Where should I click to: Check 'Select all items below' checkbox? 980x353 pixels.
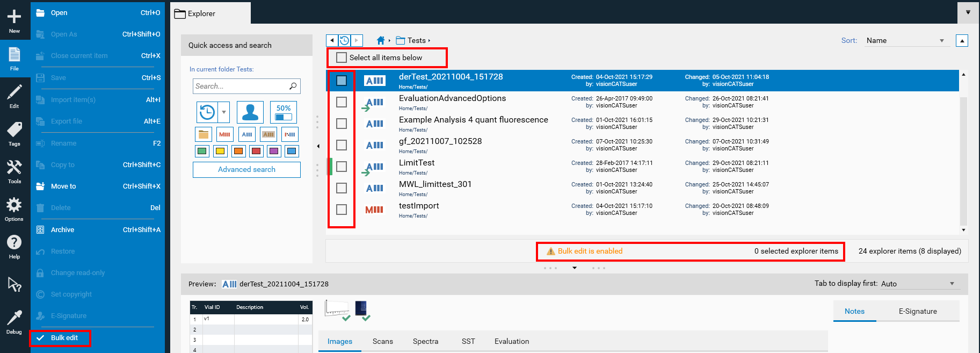[342, 57]
